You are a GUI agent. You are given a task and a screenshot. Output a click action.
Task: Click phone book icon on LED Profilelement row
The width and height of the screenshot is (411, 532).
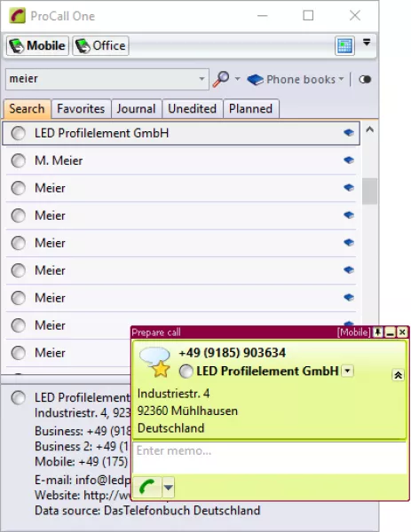pos(349,133)
